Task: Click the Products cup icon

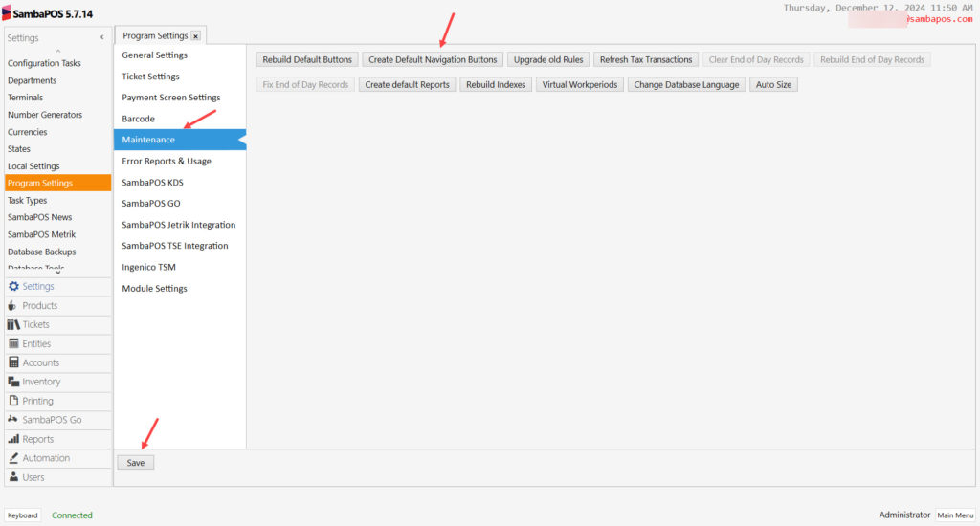Action: [12, 305]
